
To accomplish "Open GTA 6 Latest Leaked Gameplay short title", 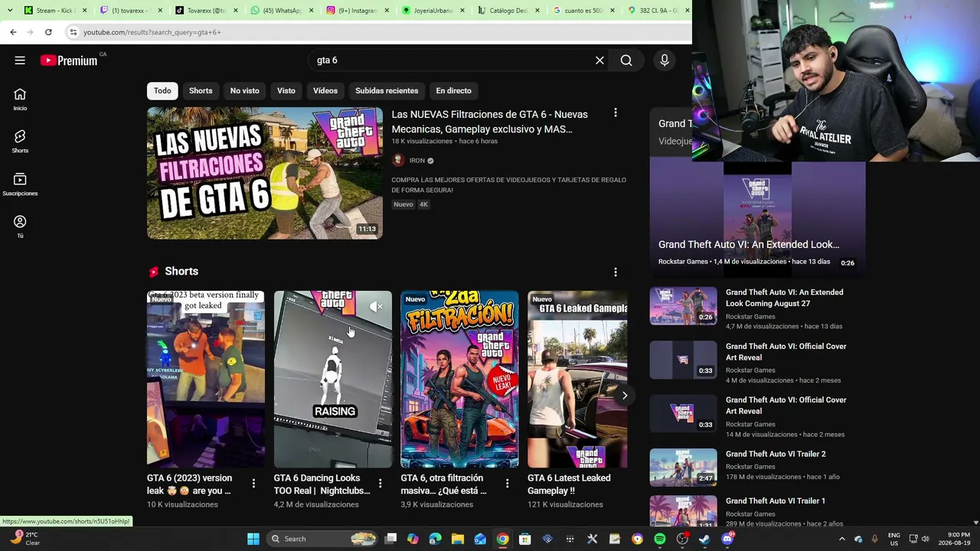I will (x=570, y=484).
